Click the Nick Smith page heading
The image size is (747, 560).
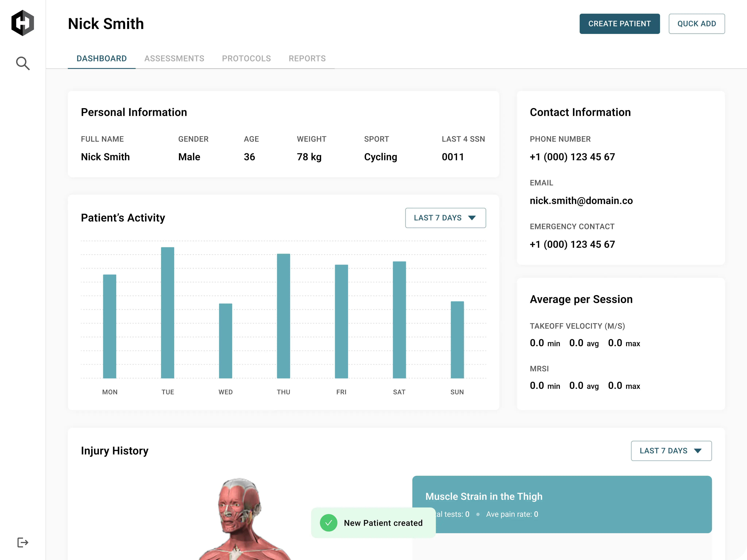106,23
